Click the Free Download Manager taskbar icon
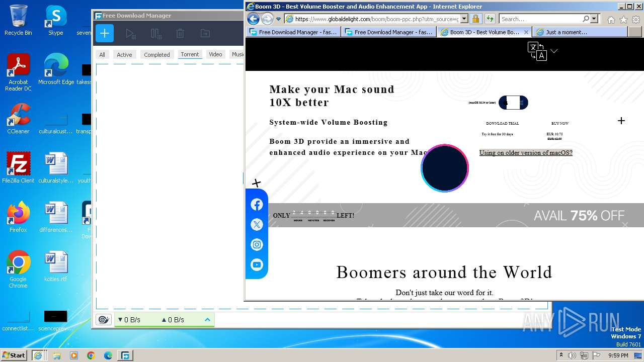 [x=125, y=355]
